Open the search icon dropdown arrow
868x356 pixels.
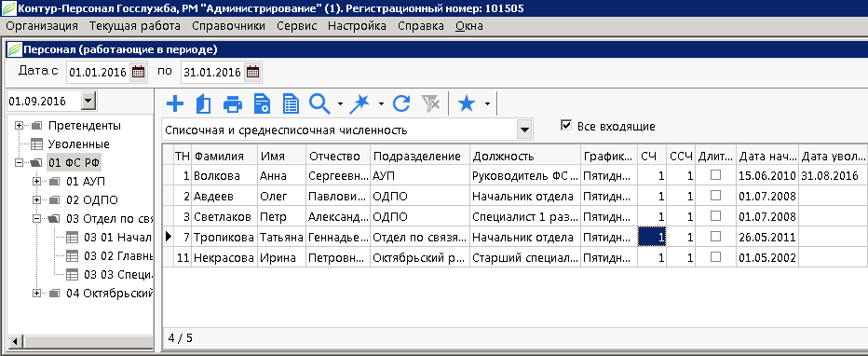(340, 103)
